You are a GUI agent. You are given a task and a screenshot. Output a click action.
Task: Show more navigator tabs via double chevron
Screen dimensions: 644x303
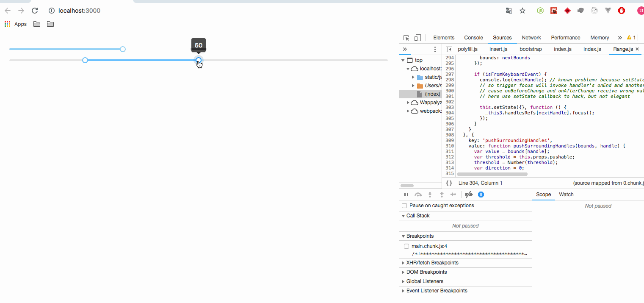(404, 49)
